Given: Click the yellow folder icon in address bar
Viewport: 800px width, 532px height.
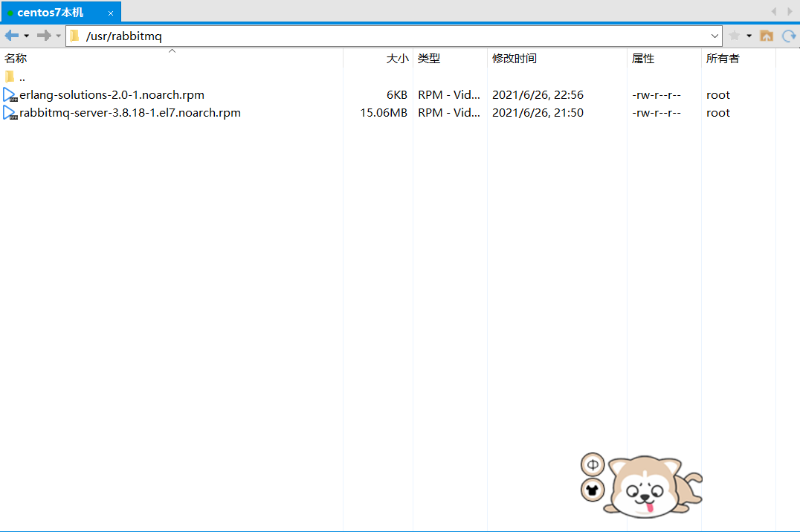Looking at the screenshot, I should point(74,35).
